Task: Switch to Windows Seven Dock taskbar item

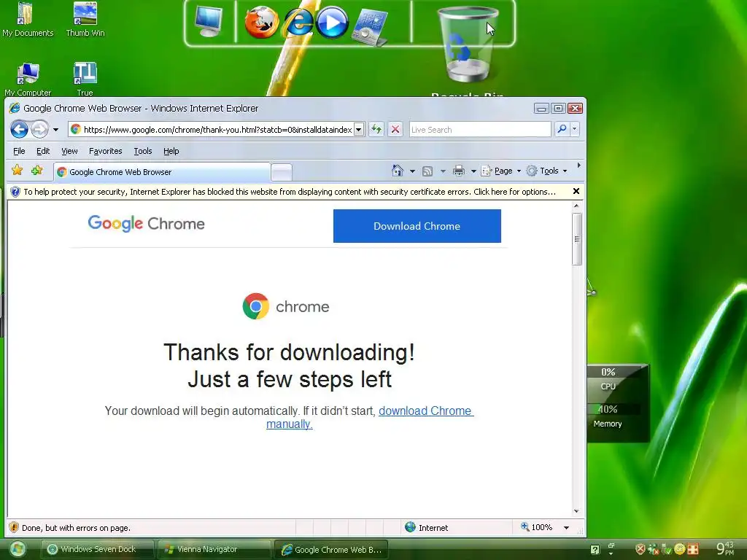Action: point(98,549)
